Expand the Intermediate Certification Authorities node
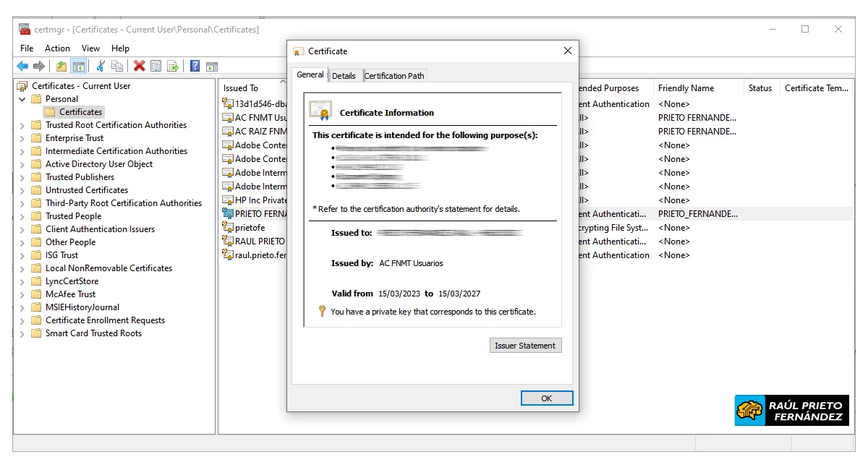Viewport: 868px width, 470px height. [22, 151]
